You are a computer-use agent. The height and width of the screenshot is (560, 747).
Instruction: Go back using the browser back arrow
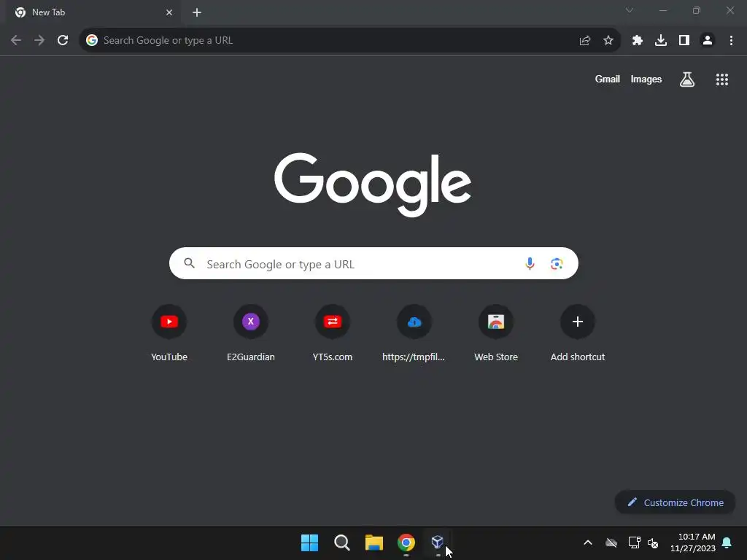click(x=16, y=41)
